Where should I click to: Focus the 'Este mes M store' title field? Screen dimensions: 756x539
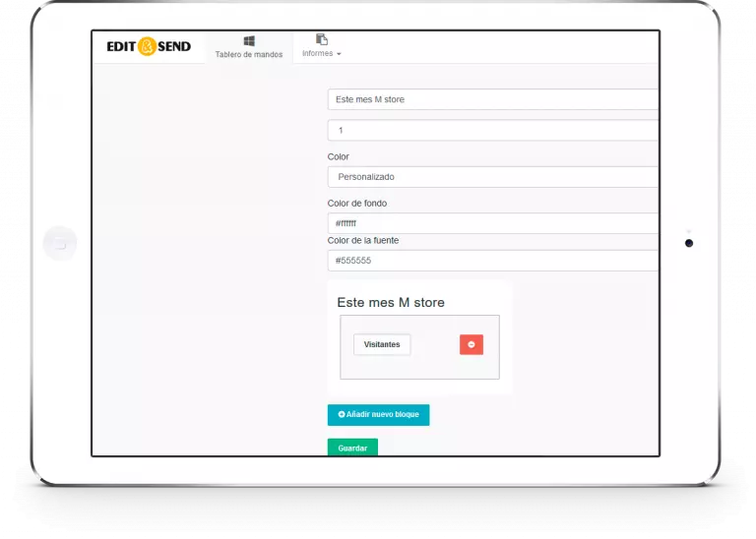click(493, 99)
